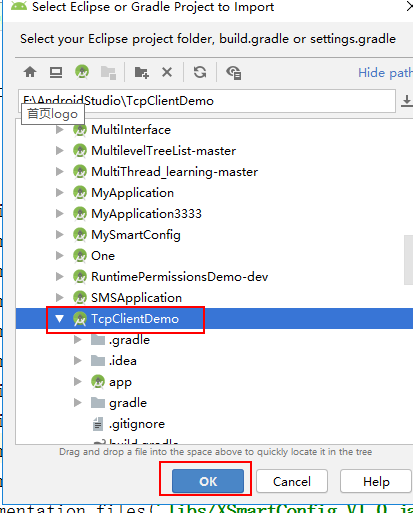Expand the app module folder
Screen dimensions: 413x513
[x=78, y=382]
